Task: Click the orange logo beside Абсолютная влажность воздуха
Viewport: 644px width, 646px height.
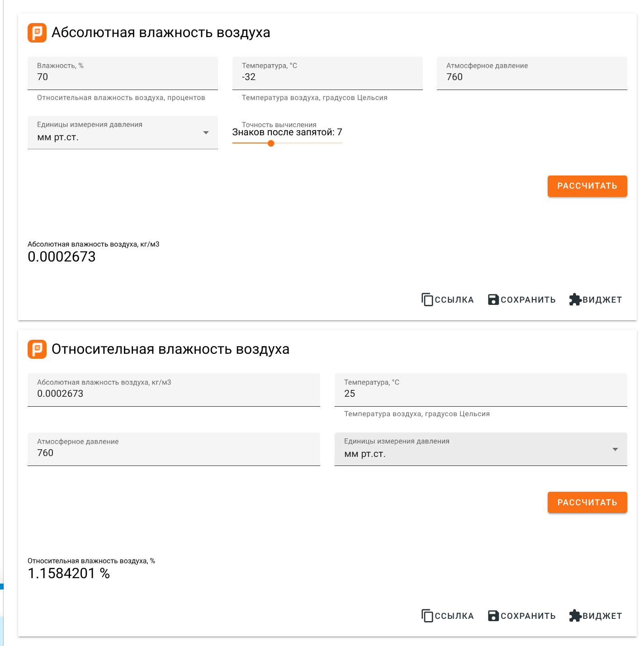Action: point(37,33)
